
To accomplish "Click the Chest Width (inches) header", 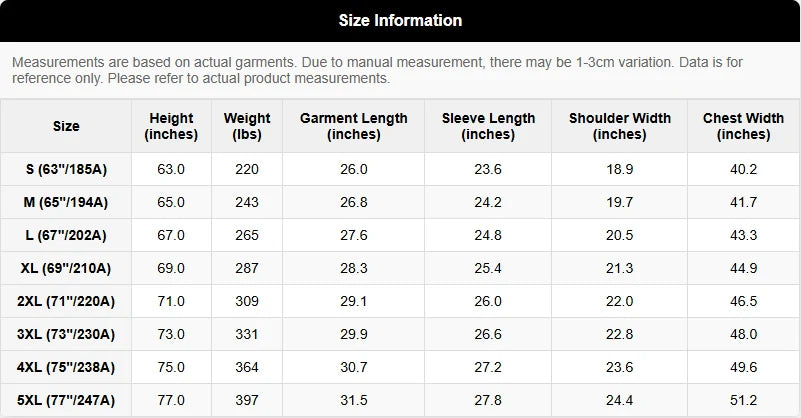I will (743, 126).
